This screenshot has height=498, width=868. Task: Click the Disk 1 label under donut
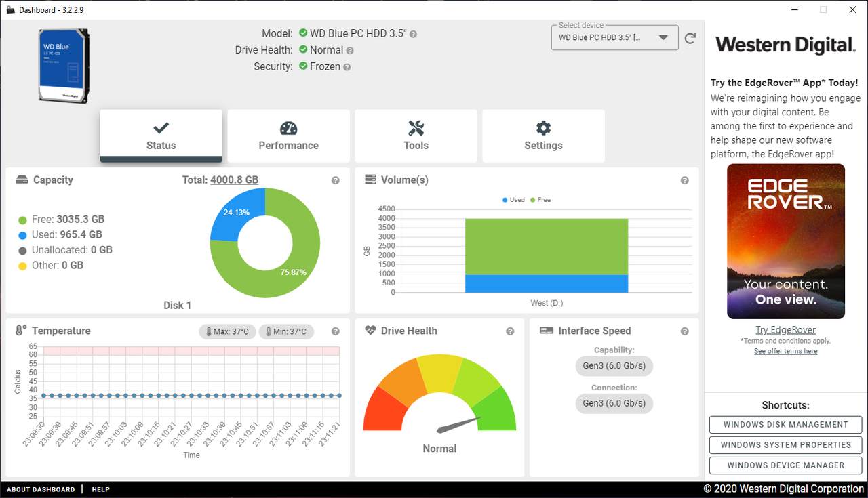coord(178,306)
